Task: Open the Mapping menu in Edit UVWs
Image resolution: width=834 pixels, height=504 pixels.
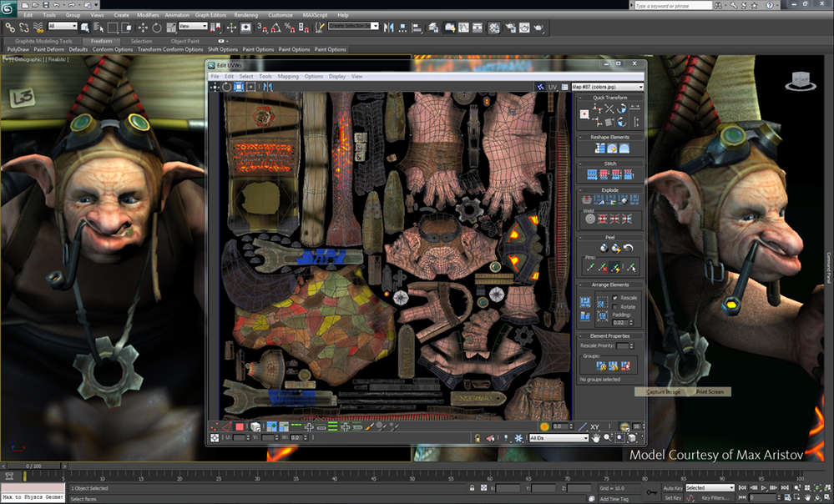Action: tap(288, 76)
